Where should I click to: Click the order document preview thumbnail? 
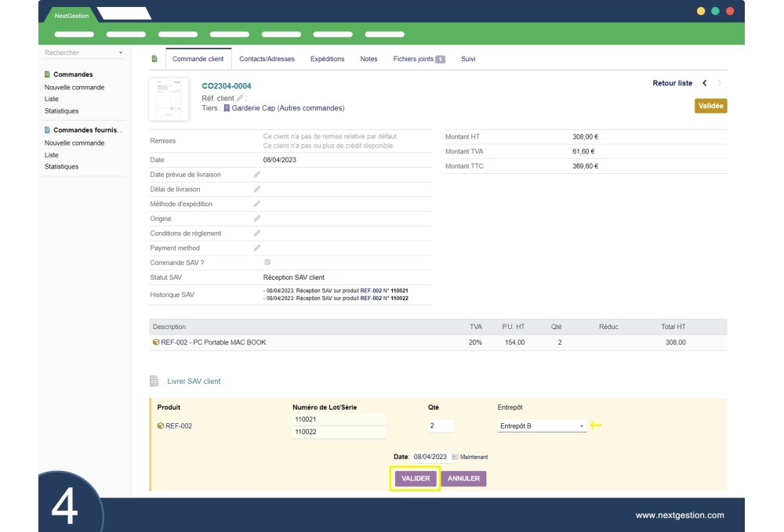click(x=169, y=100)
